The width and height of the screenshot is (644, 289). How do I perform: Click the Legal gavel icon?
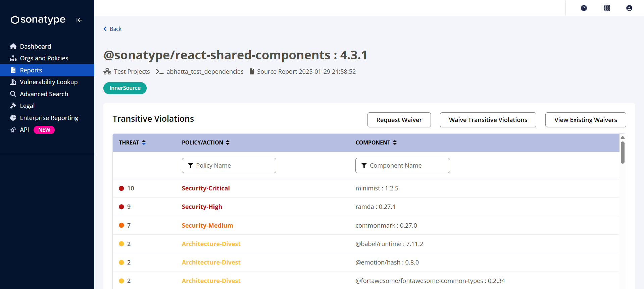(13, 106)
